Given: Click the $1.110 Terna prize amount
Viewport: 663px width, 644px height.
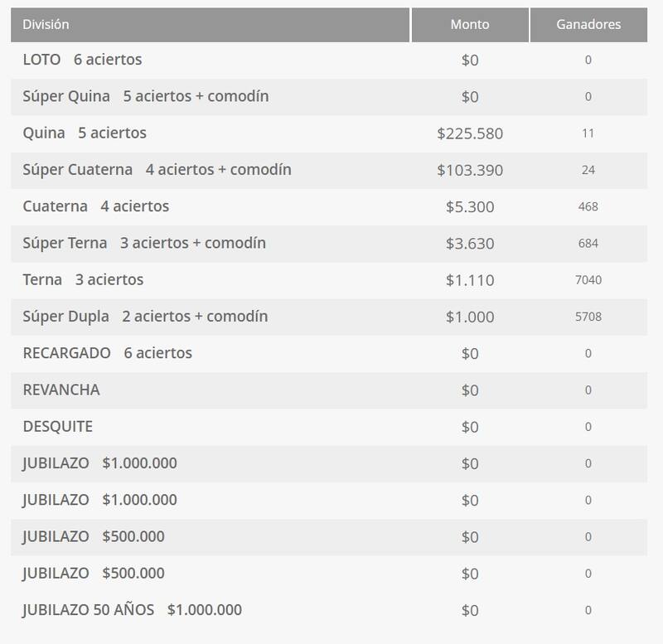Looking at the screenshot, I should [470, 280].
